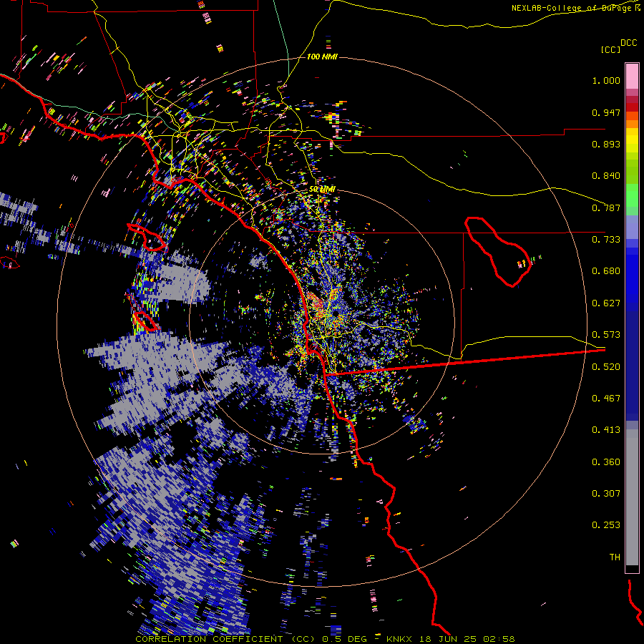Click the 0.253 scale value
Image resolution: width=644 pixels, height=644 pixels.
point(606,525)
